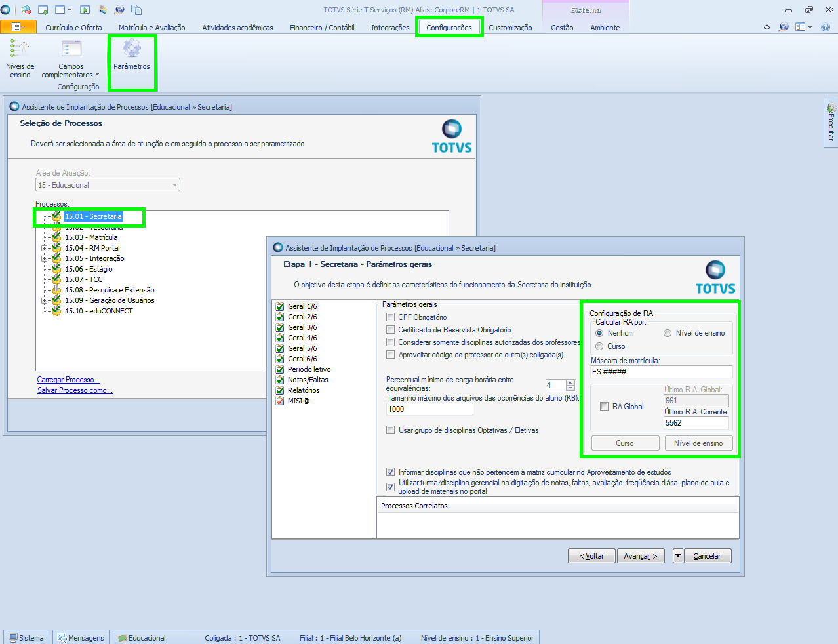
Task: Enable Certificado de Reservista Obrigatório checkbox
Action: click(x=391, y=330)
